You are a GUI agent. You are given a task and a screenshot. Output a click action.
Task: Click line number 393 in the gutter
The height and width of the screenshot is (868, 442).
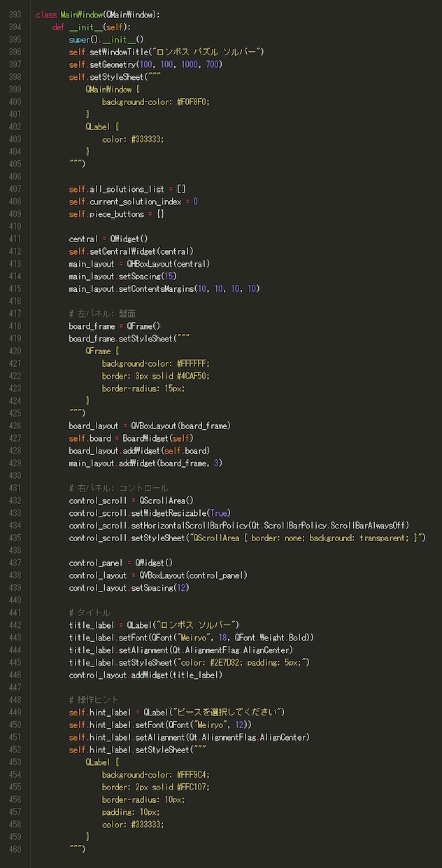14,15
